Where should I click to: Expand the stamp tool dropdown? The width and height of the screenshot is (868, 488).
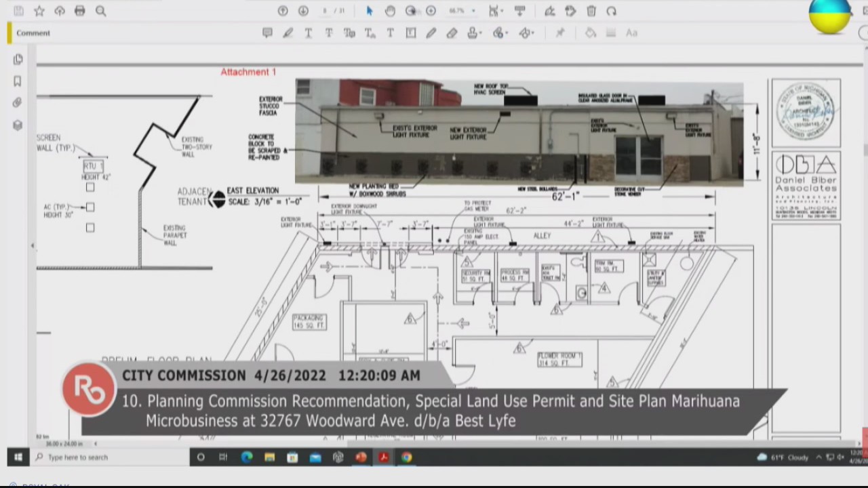480,33
